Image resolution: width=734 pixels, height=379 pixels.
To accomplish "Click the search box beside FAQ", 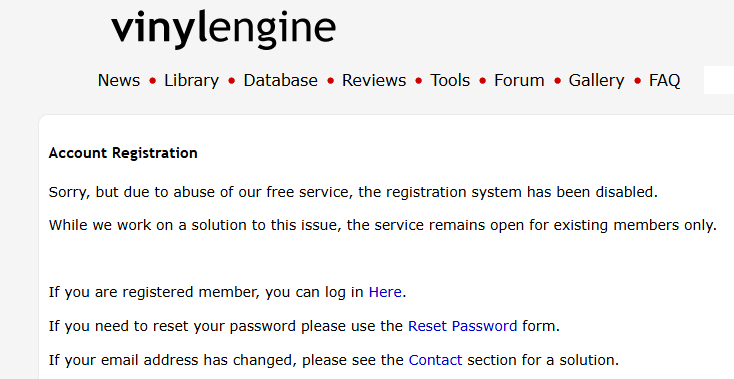I will coord(719,80).
